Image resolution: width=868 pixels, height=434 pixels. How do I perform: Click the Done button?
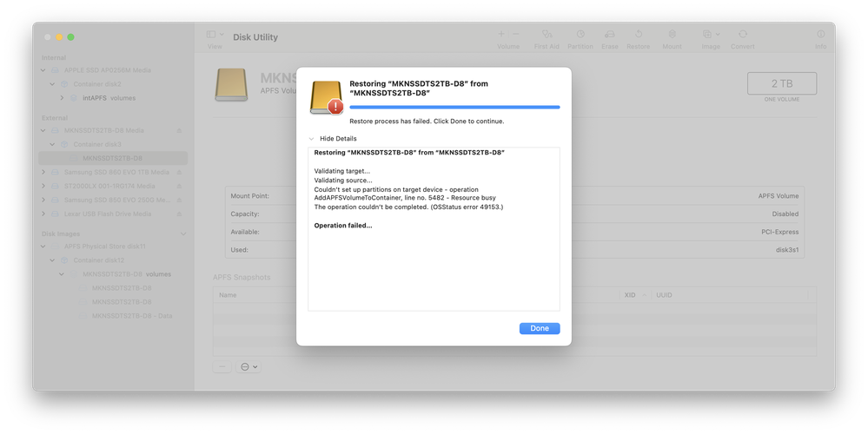[540, 328]
